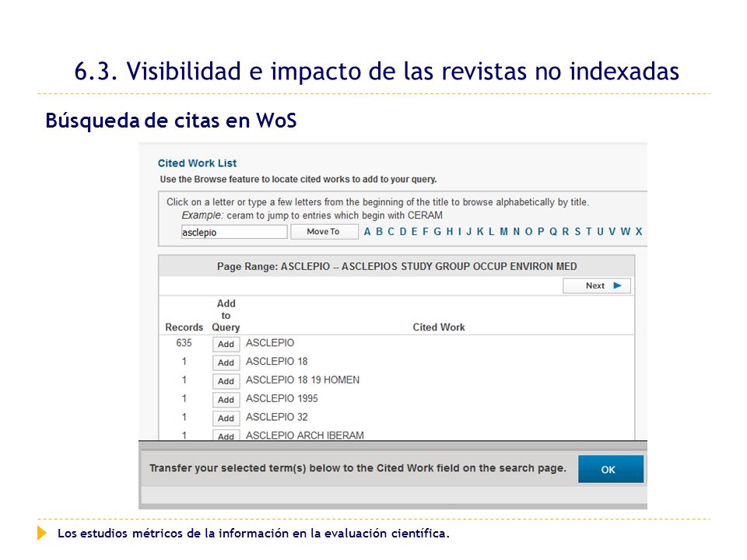Browse cited works starting with X
Screen dimensions: 747x560
pos(639,232)
